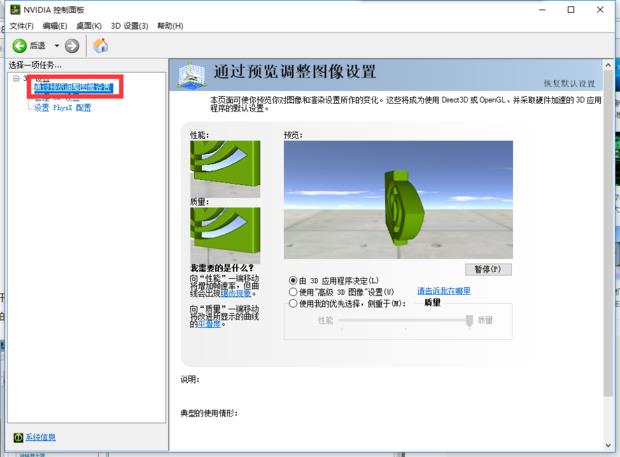Maximize the NVIDIA 控制面板 window
This screenshot has width=620, height=457.
tap(571, 9)
